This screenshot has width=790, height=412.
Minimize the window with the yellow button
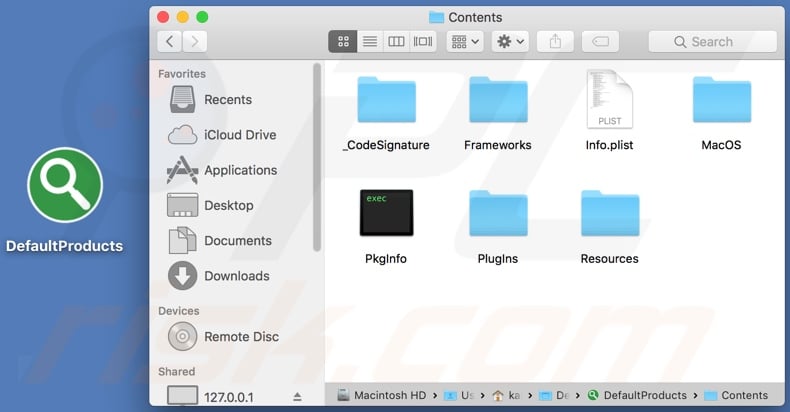(x=182, y=17)
